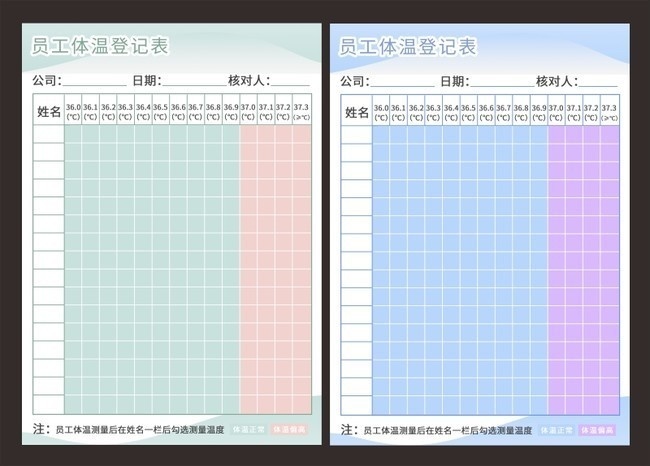The height and width of the screenshot is (466, 650).
Task: Click the 注 note text on green form
Action: [129, 429]
